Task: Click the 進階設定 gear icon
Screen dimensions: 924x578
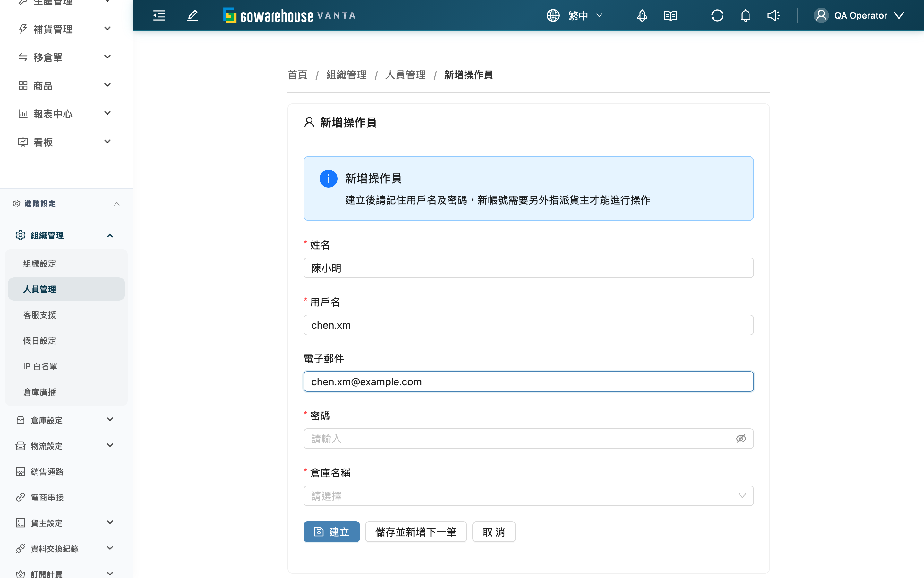Action: pos(16,203)
